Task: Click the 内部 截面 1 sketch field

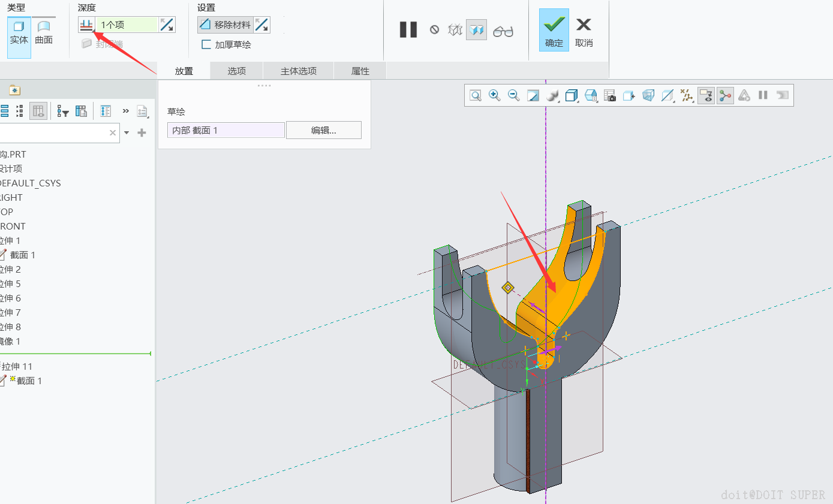Action: (225, 130)
